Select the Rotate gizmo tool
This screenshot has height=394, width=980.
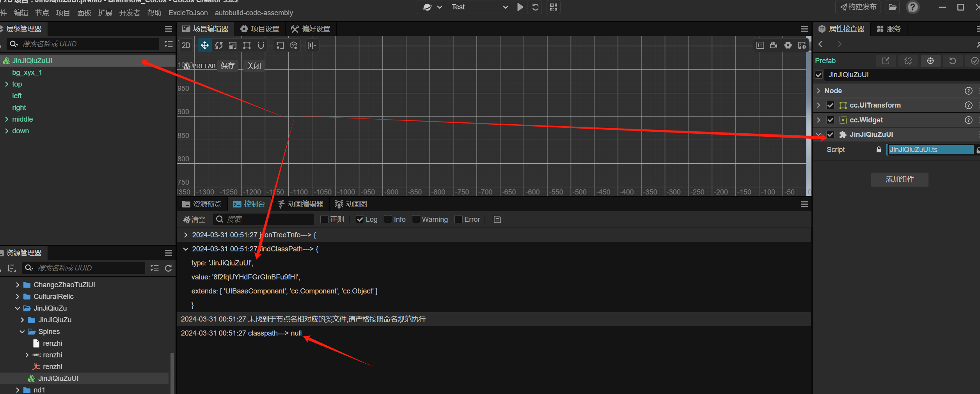[x=219, y=45]
